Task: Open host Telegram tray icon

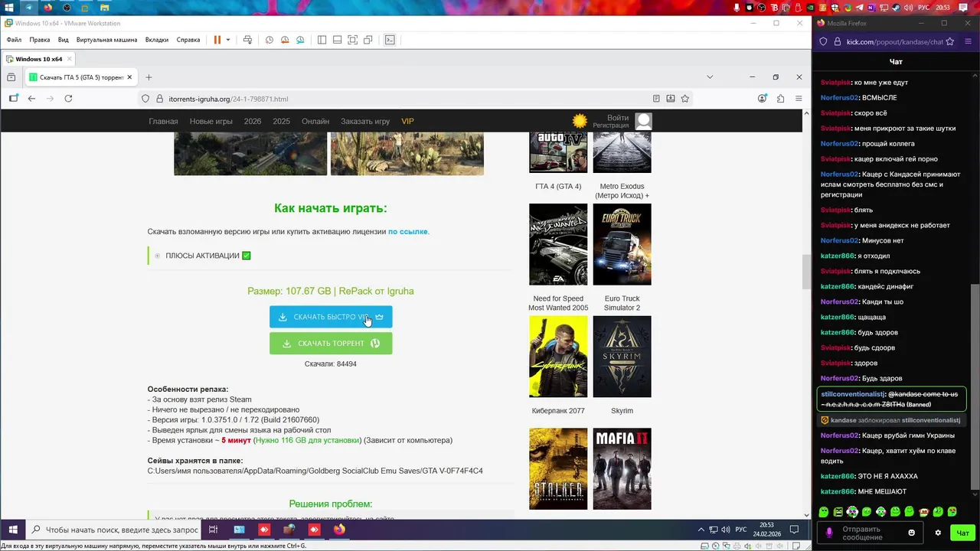Action: [x=859, y=7]
